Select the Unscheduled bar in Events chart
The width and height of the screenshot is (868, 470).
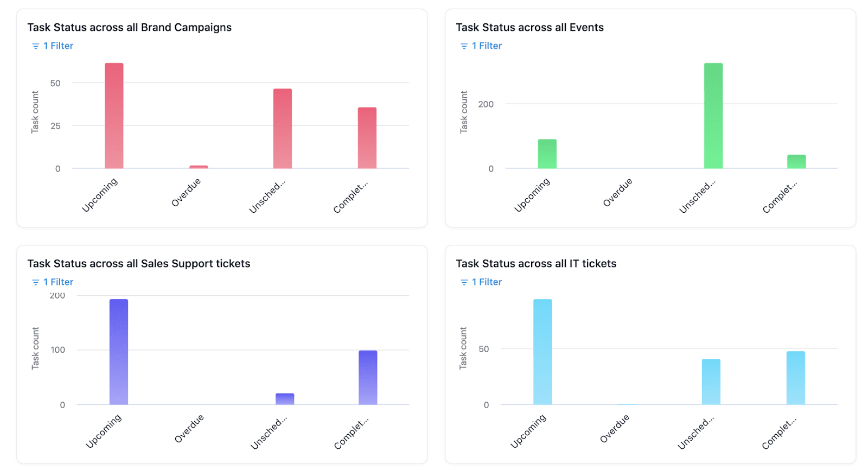pyautogui.click(x=713, y=114)
